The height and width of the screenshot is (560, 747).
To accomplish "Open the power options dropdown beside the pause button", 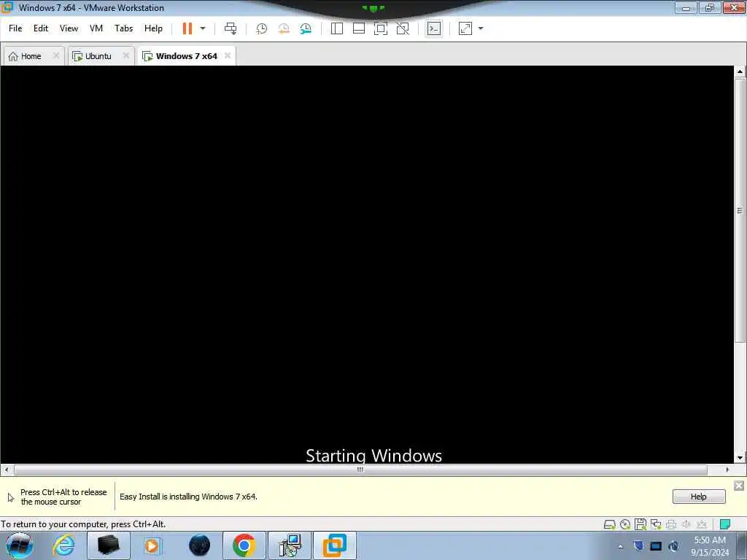I will (x=203, y=28).
